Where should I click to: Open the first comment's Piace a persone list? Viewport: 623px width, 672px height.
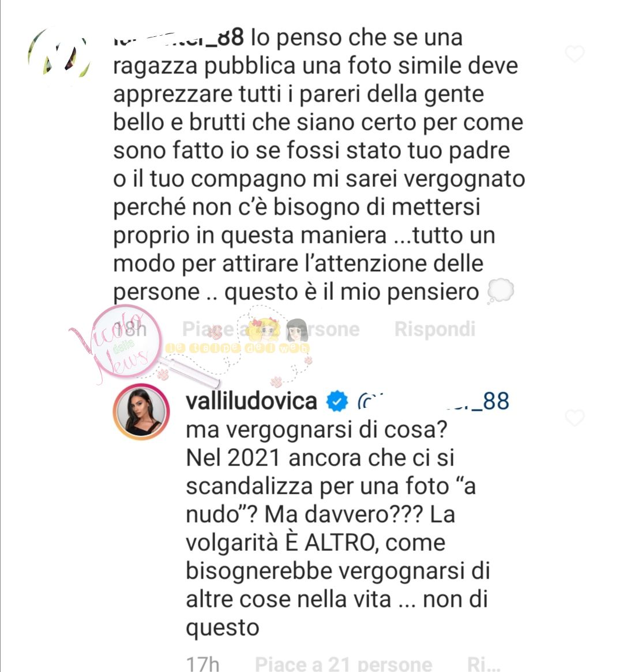271,329
